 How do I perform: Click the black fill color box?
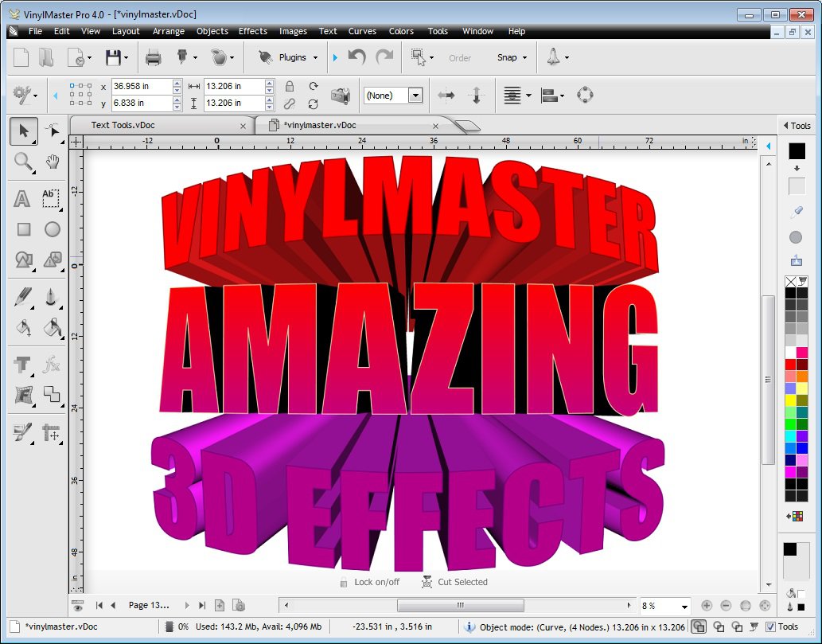[x=797, y=151]
